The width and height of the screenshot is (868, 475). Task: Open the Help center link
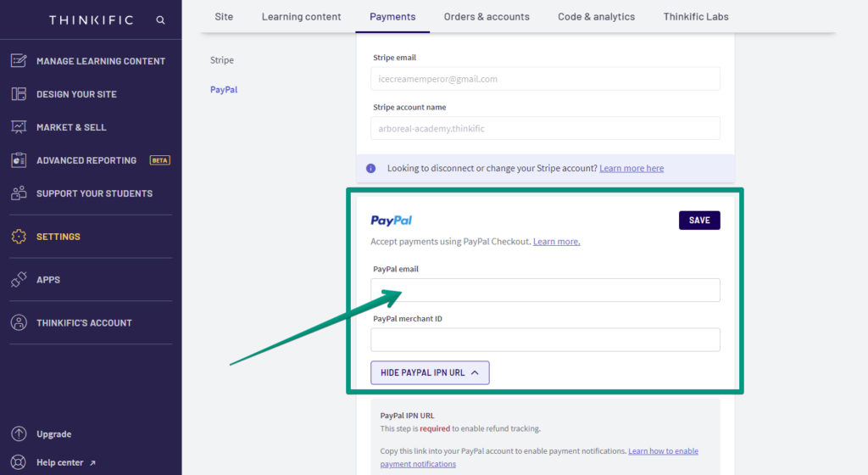pyautogui.click(x=60, y=462)
